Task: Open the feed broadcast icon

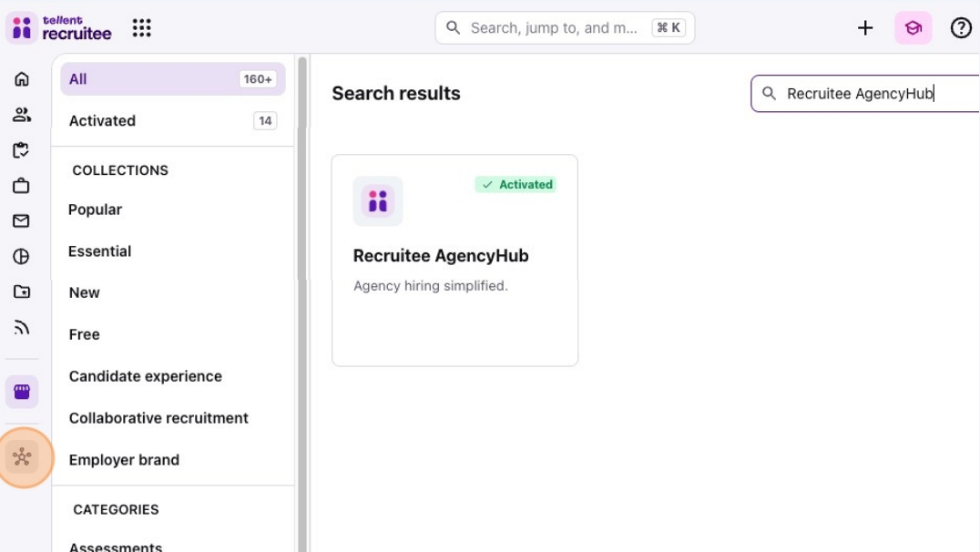Action: pyautogui.click(x=21, y=328)
